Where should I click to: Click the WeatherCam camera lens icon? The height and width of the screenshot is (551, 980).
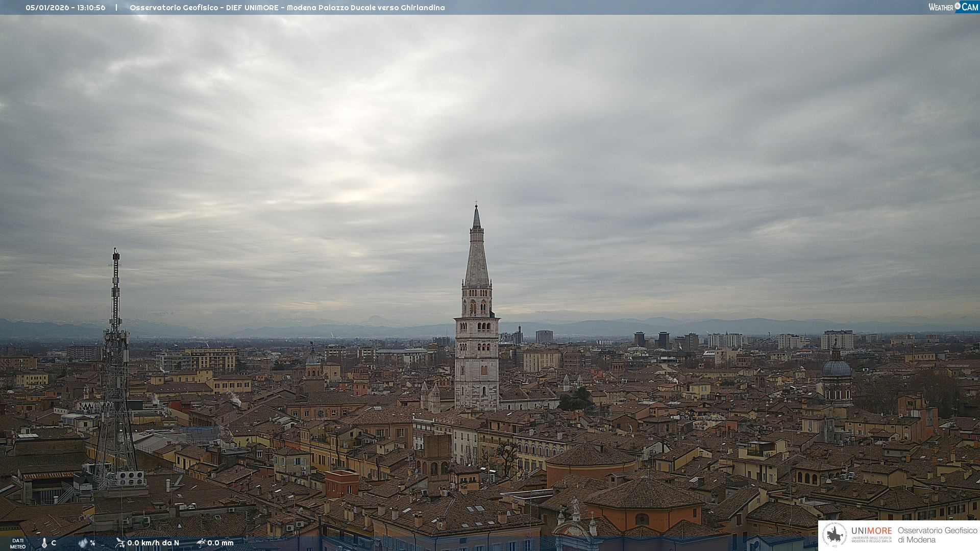[x=958, y=6]
